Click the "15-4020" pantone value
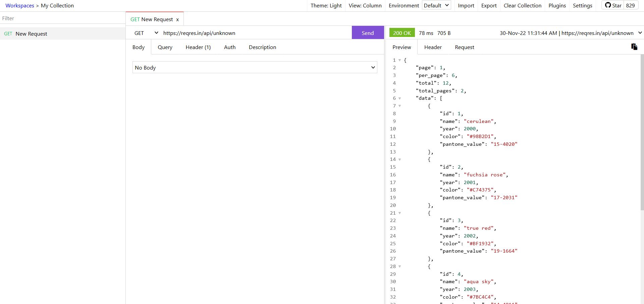The height and width of the screenshot is (304, 644). [x=504, y=144]
